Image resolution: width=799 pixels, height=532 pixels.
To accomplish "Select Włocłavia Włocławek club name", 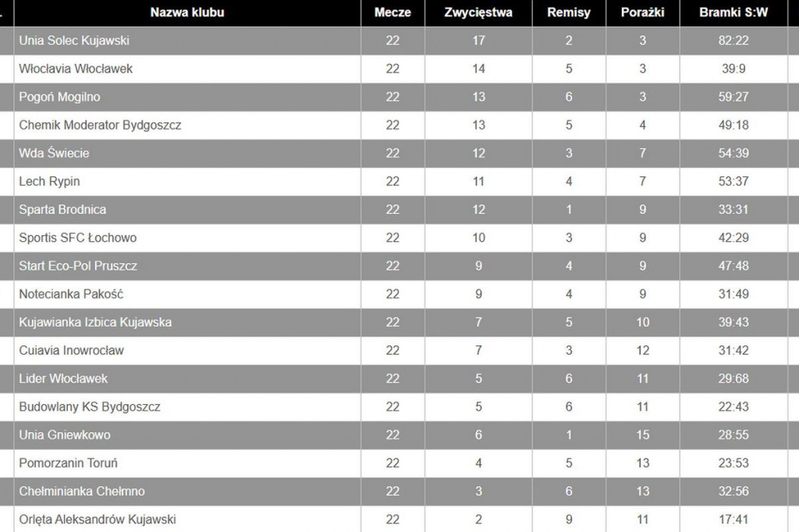I will tap(76, 69).
